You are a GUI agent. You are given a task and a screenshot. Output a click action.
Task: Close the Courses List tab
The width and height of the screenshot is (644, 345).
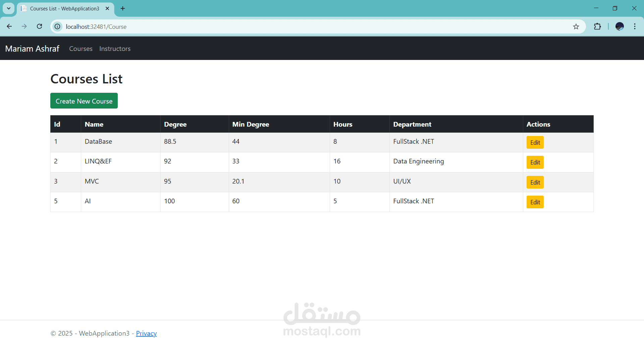point(107,8)
